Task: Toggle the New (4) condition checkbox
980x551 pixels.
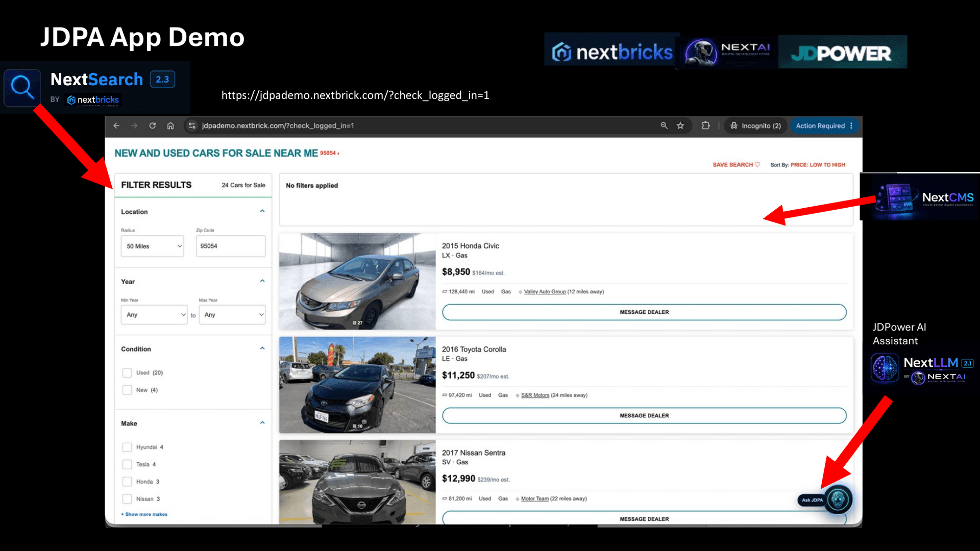Action: (127, 390)
